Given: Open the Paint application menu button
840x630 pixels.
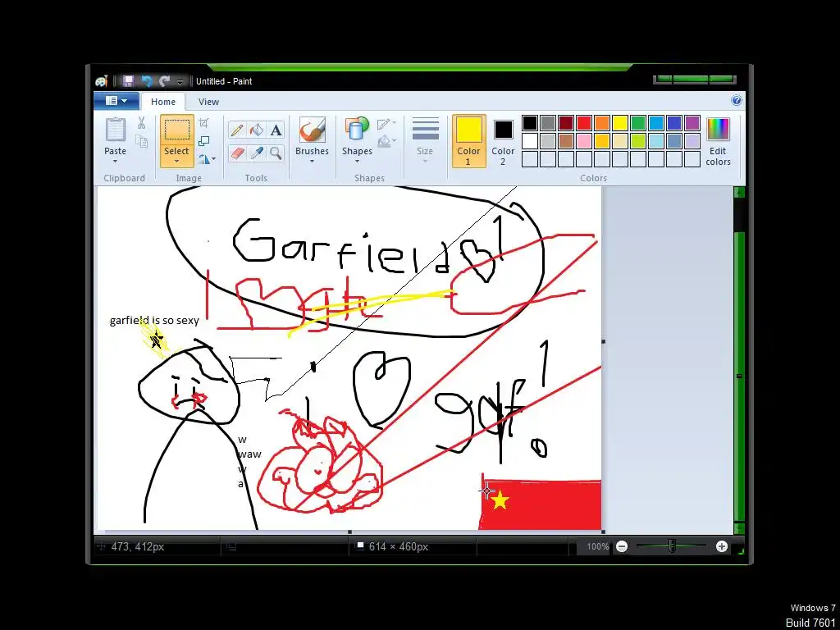Looking at the screenshot, I should (116, 101).
